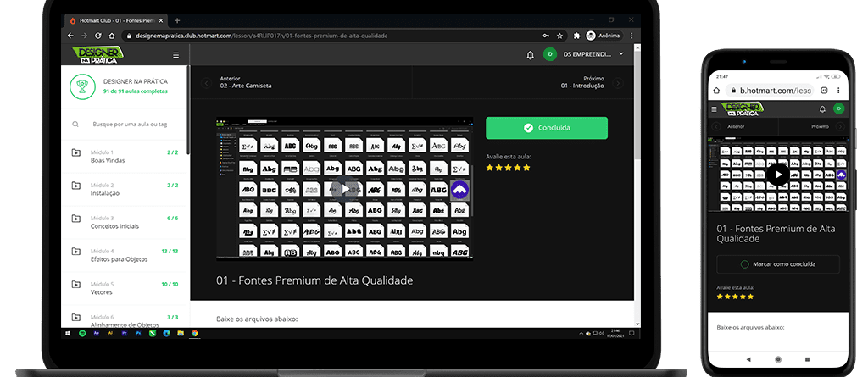
Task: Expand the DS EMPREENDI... account dropdown
Action: pos(621,53)
